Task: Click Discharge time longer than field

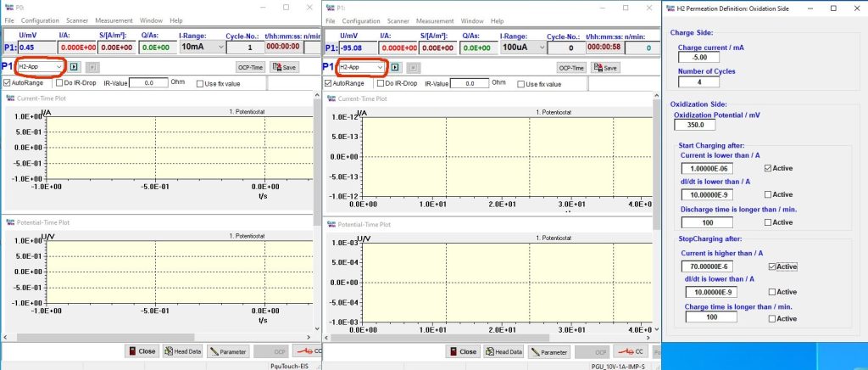Action: tap(708, 222)
